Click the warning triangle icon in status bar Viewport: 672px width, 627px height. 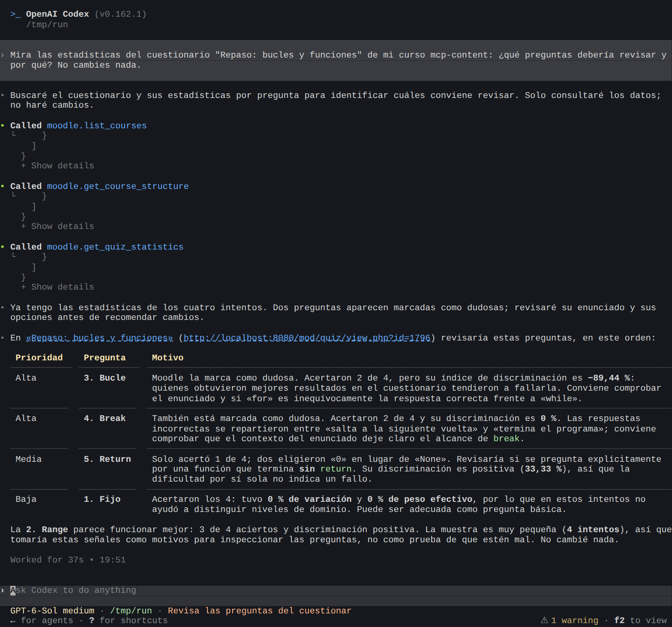point(544,620)
